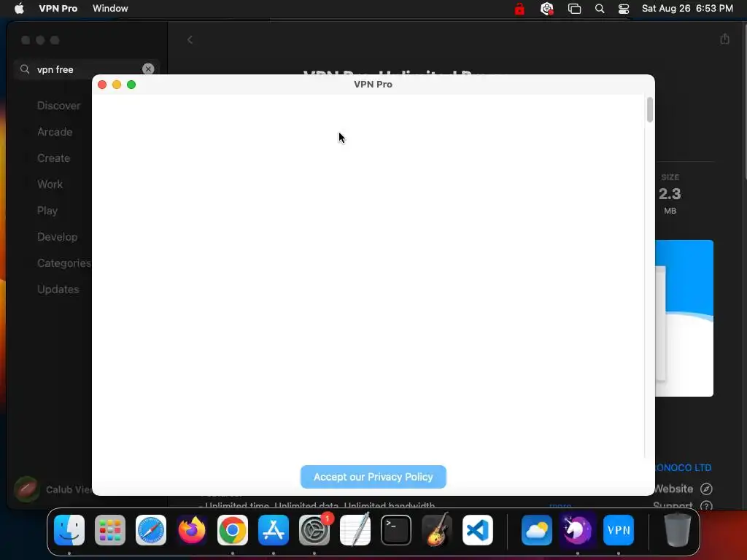Open TextEdit from the Dock
The height and width of the screenshot is (560, 747).
355,530
